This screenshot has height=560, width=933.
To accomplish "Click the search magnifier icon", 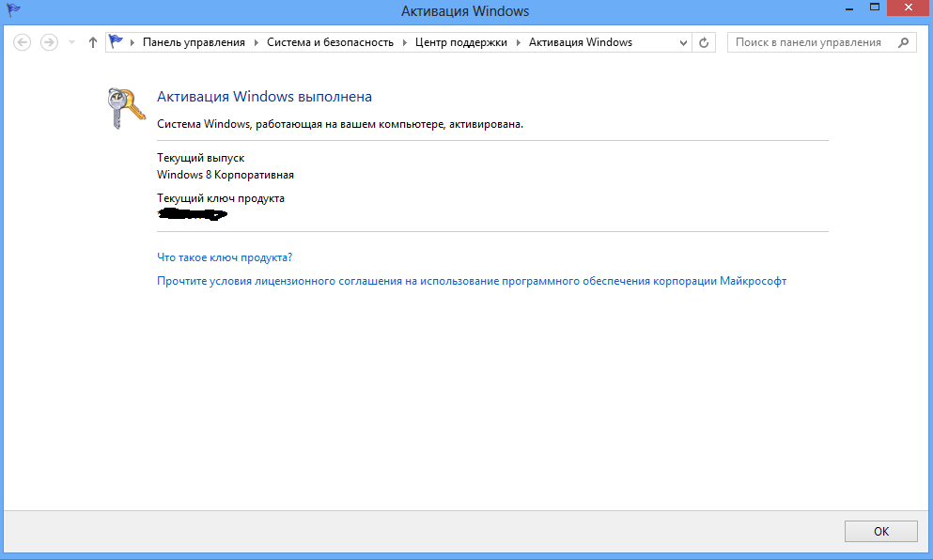I will 903,42.
